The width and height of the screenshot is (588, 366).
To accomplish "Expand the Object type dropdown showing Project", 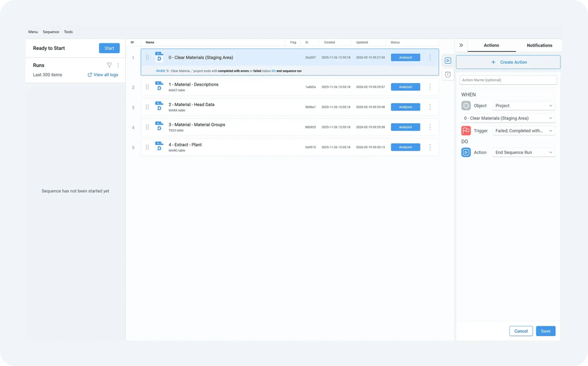I will (x=523, y=105).
